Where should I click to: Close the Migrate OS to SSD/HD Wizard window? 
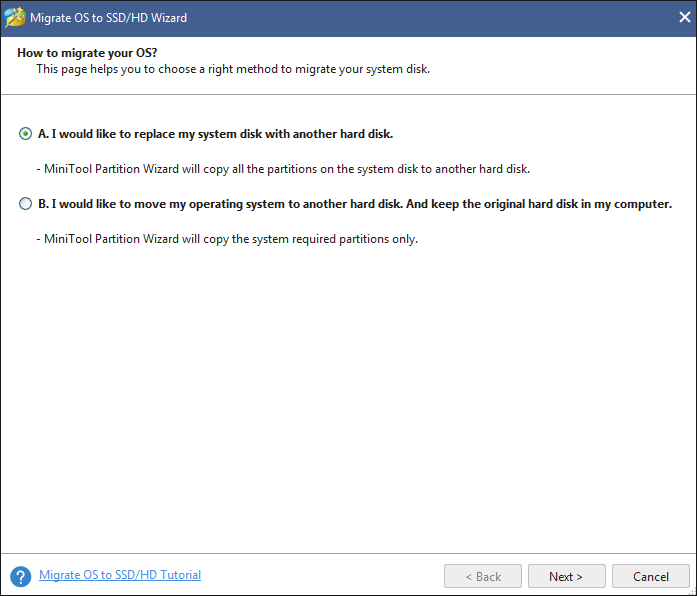click(685, 17)
